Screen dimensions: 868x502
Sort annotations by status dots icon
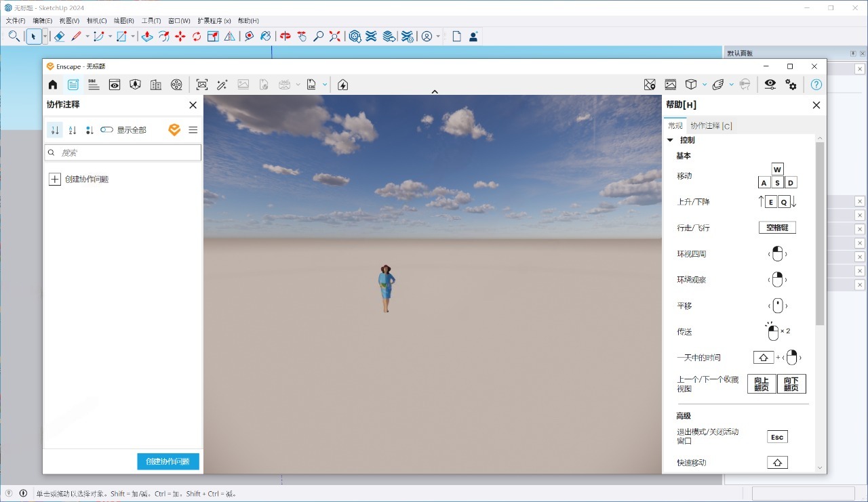(90, 130)
